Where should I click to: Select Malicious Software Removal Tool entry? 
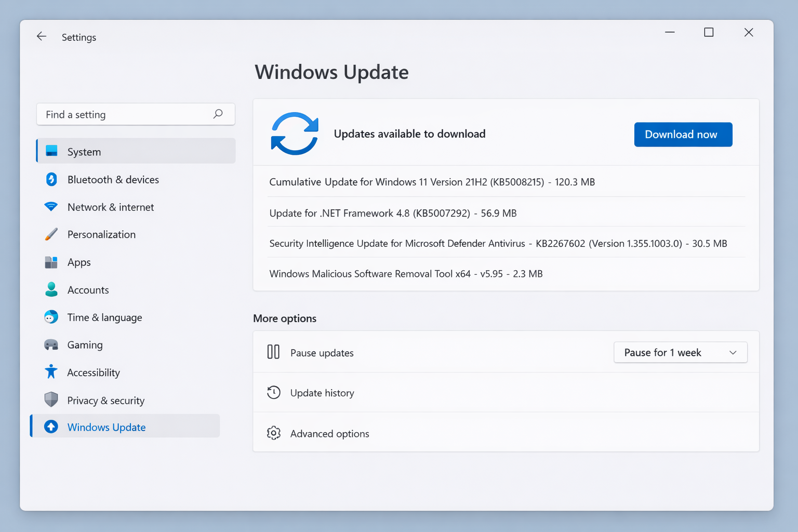[x=506, y=273]
